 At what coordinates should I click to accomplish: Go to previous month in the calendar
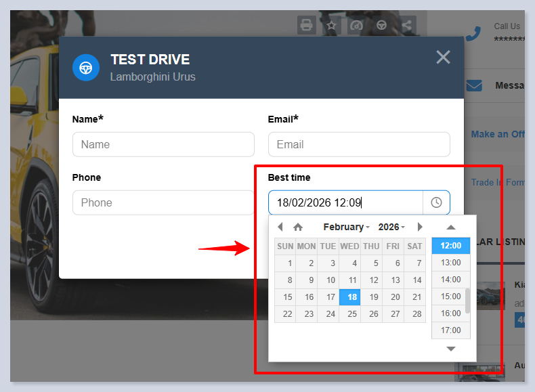280,227
